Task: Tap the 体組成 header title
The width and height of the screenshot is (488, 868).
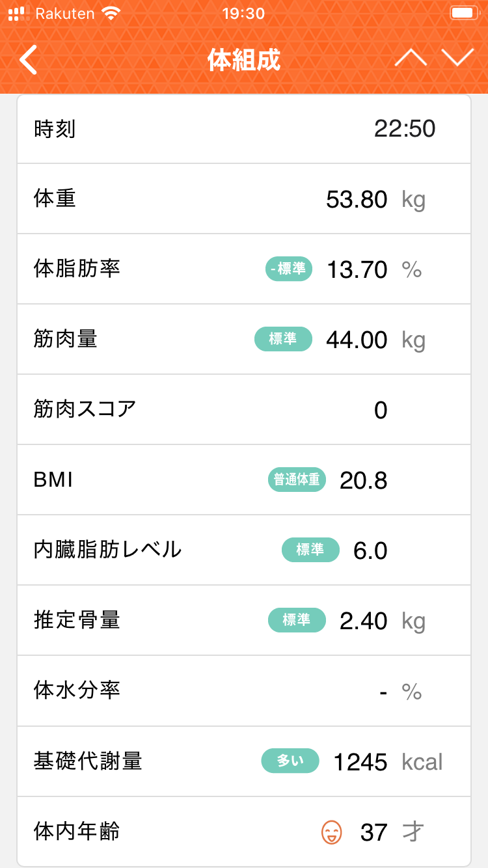Action: coord(244,60)
